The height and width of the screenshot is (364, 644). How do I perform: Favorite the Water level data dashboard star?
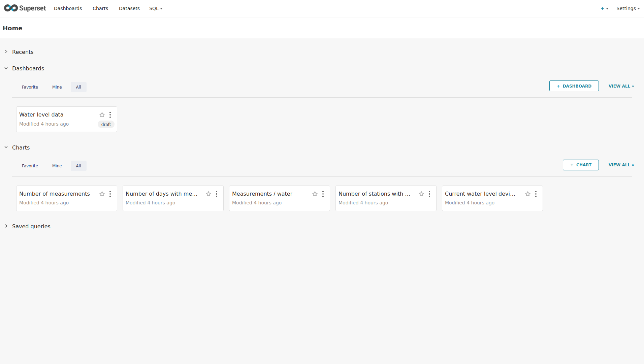click(102, 115)
